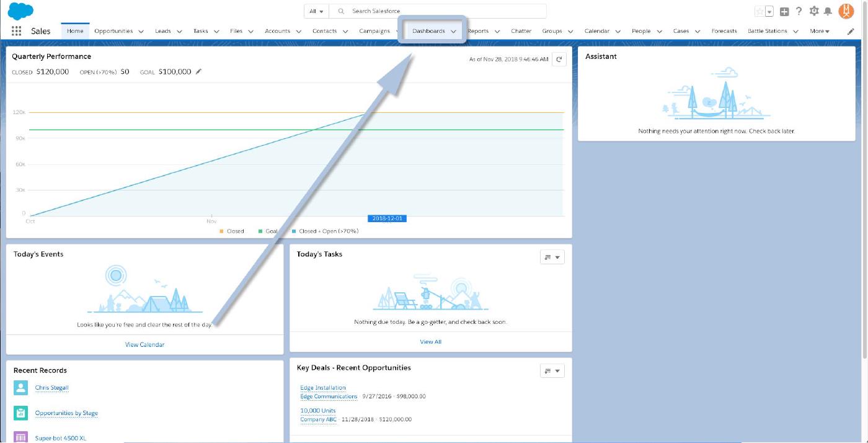Open Today's Tasks filter dropdown
Viewport: 868px width, 443px height.
point(552,257)
